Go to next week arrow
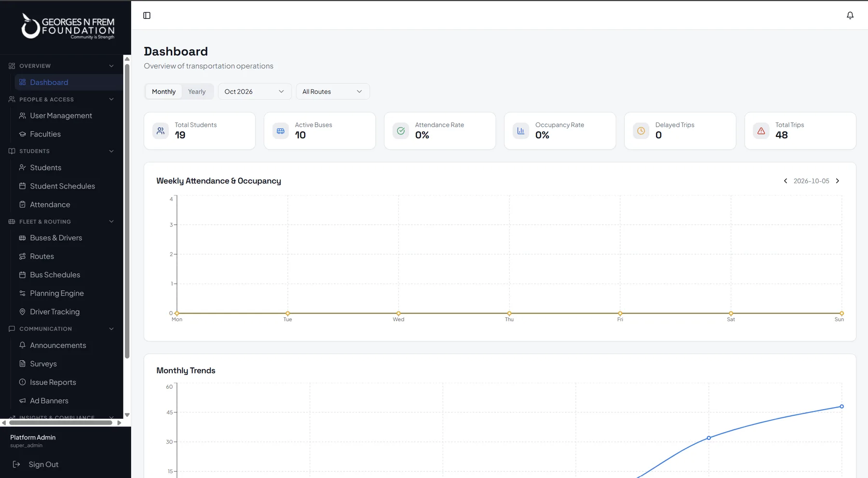 click(x=838, y=181)
